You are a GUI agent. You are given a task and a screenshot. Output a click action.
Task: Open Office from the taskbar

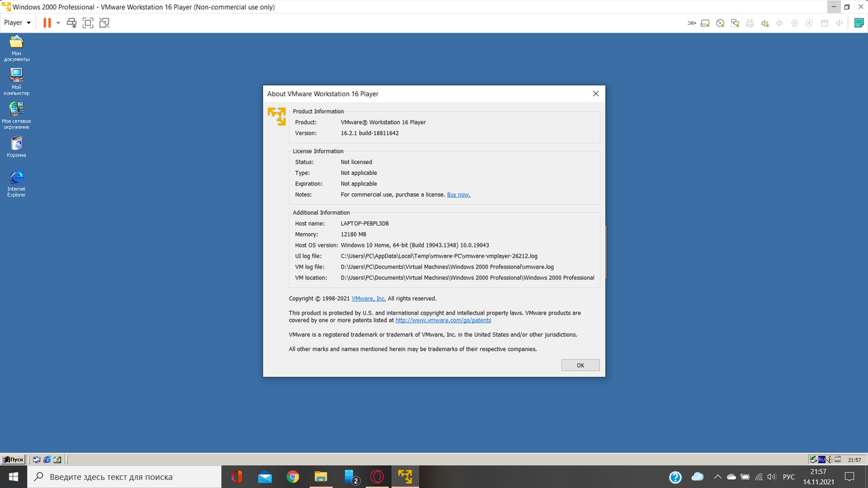[x=237, y=476]
